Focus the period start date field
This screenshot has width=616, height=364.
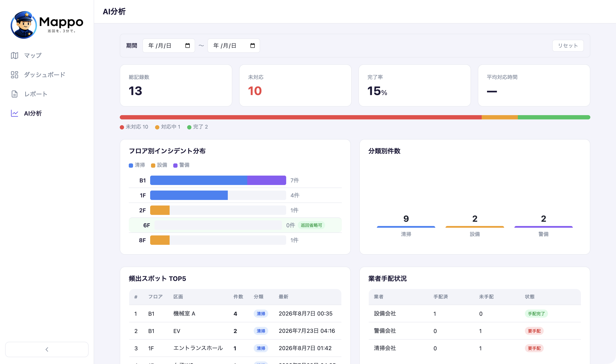tap(169, 46)
